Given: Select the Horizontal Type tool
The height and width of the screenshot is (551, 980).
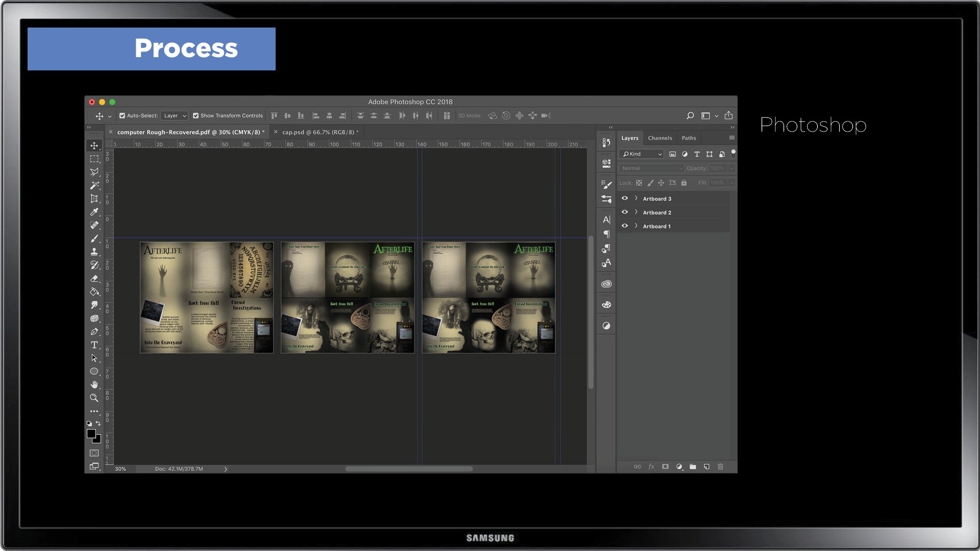Looking at the screenshot, I should point(94,345).
